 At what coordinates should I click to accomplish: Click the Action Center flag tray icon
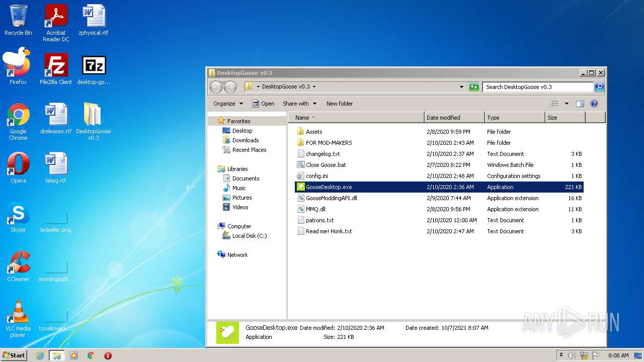tap(596, 355)
